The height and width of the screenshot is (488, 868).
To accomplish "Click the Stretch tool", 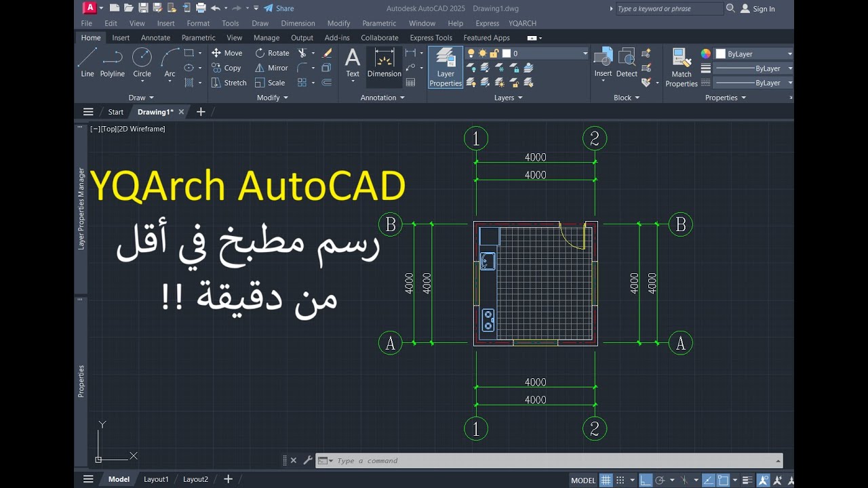I will [229, 83].
